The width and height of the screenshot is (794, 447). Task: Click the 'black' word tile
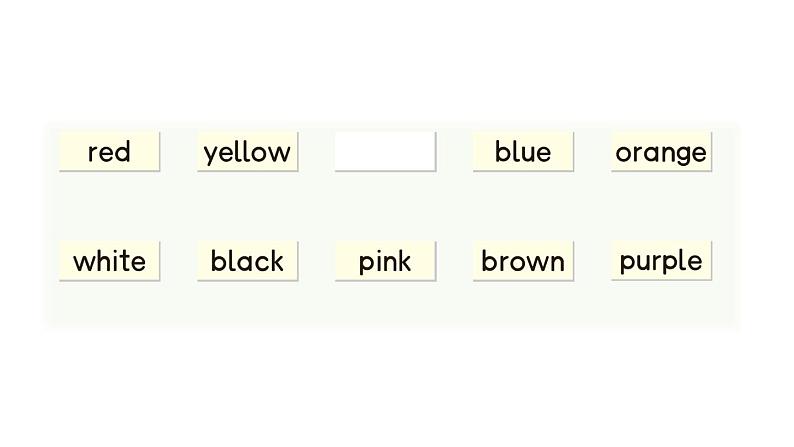click(x=248, y=261)
